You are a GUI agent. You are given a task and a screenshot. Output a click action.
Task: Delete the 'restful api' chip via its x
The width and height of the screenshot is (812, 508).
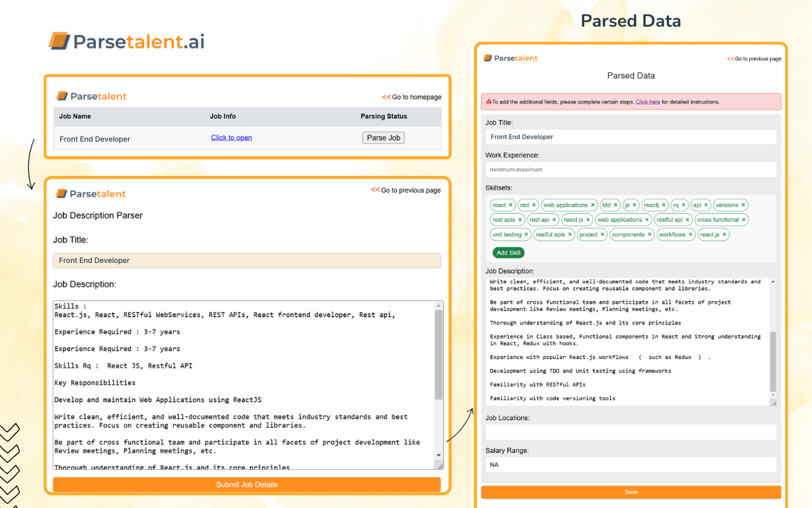pos(688,220)
